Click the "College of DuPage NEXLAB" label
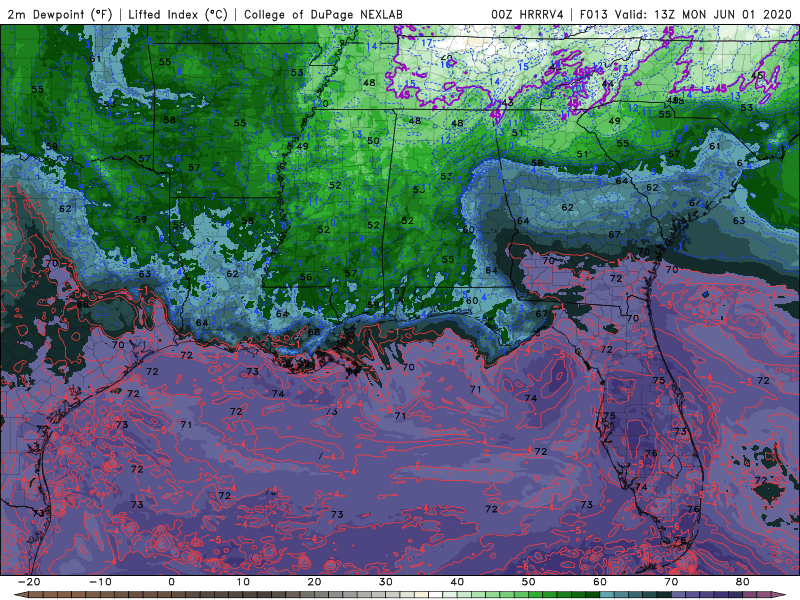Image resolution: width=800 pixels, height=600 pixels. click(323, 14)
